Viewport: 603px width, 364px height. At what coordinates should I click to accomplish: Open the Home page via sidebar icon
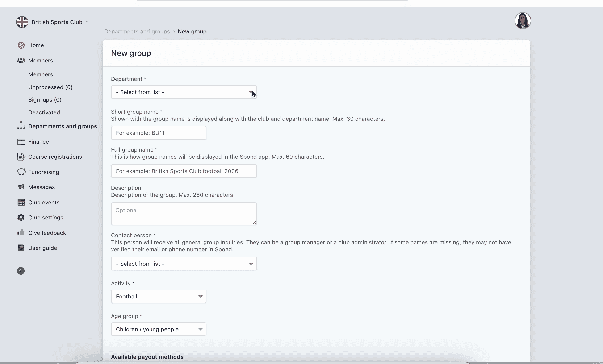tap(21, 45)
